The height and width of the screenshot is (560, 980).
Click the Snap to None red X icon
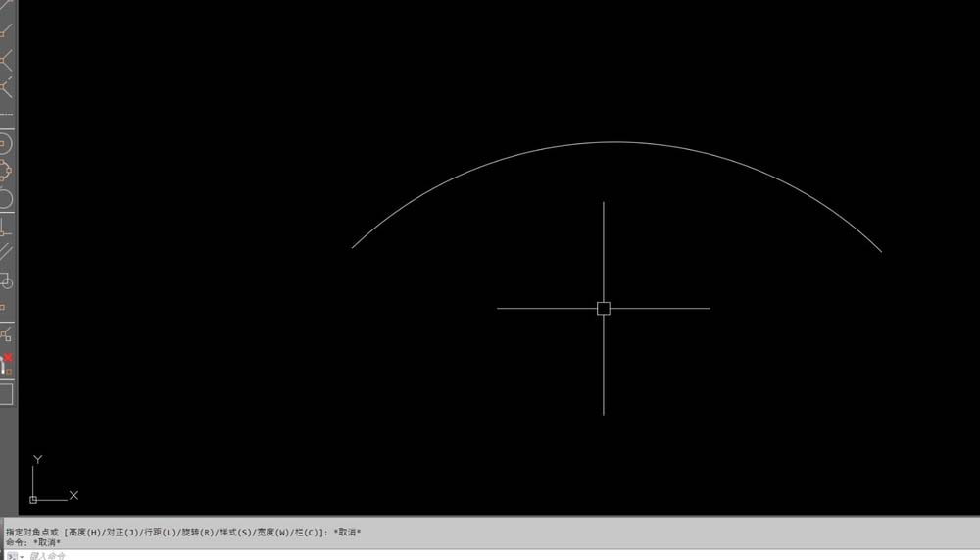click(6, 363)
